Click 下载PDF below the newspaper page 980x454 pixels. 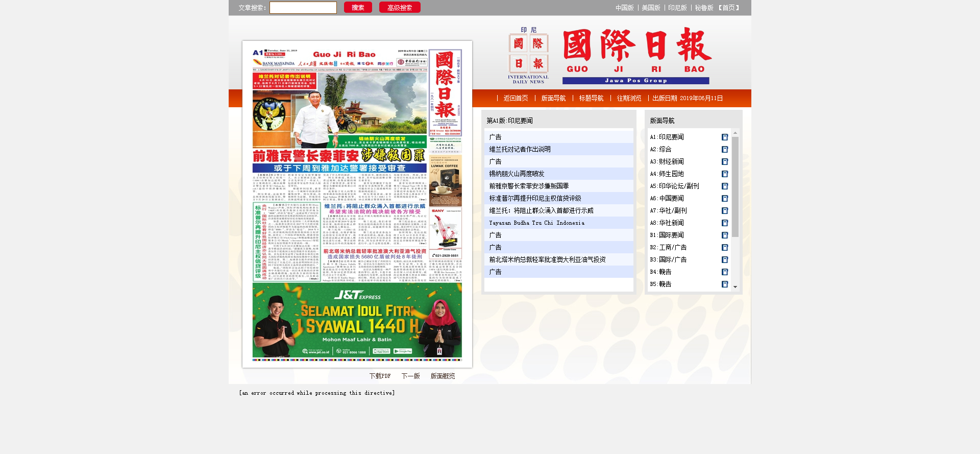tap(380, 376)
